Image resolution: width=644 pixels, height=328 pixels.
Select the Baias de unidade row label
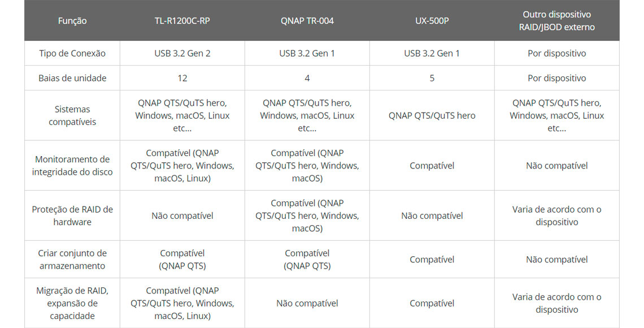(72, 78)
